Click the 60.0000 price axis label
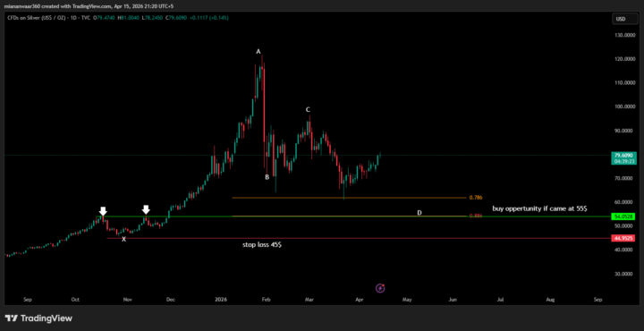The image size is (644, 331). pos(625,202)
